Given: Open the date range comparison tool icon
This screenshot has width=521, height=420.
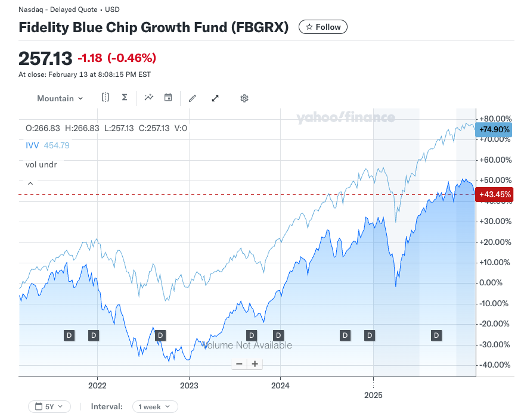Looking at the screenshot, I should click(106, 98).
